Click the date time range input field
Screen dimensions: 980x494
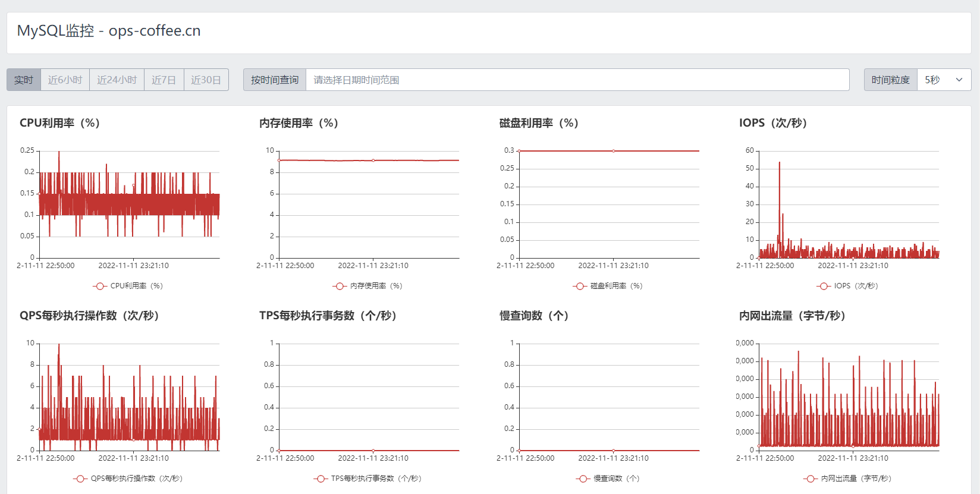[x=577, y=80]
